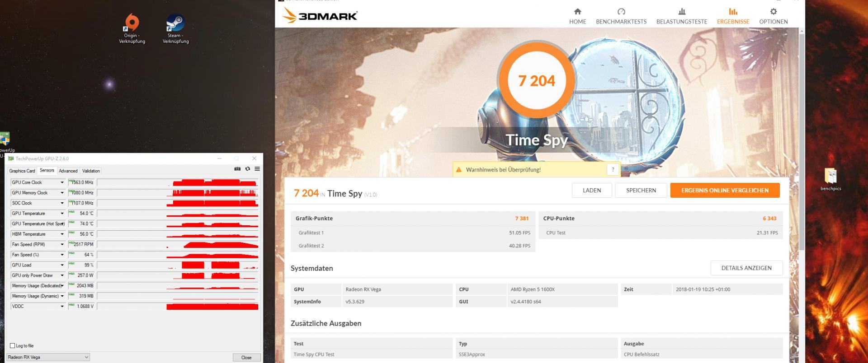Expand SOC Clock sensor dropdown
The width and height of the screenshot is (868, 363).
(62, 203)
